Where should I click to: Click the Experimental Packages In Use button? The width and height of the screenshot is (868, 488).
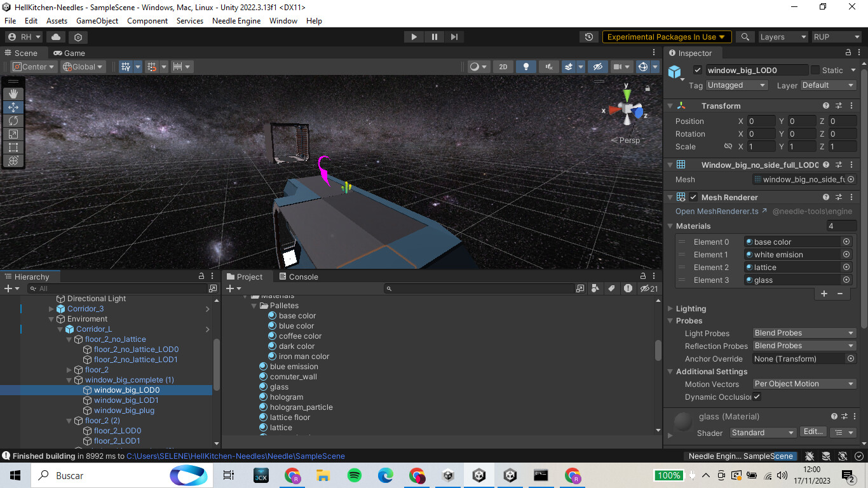[x=667, y=37]
